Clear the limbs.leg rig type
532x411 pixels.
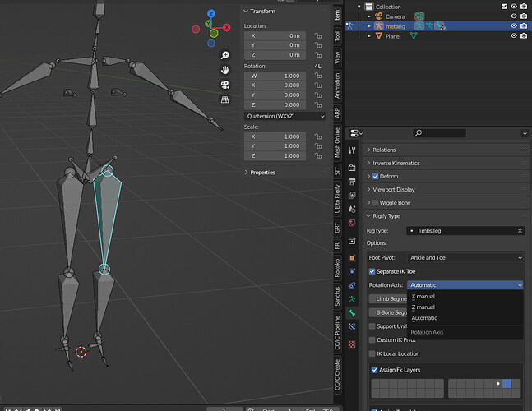520,231
